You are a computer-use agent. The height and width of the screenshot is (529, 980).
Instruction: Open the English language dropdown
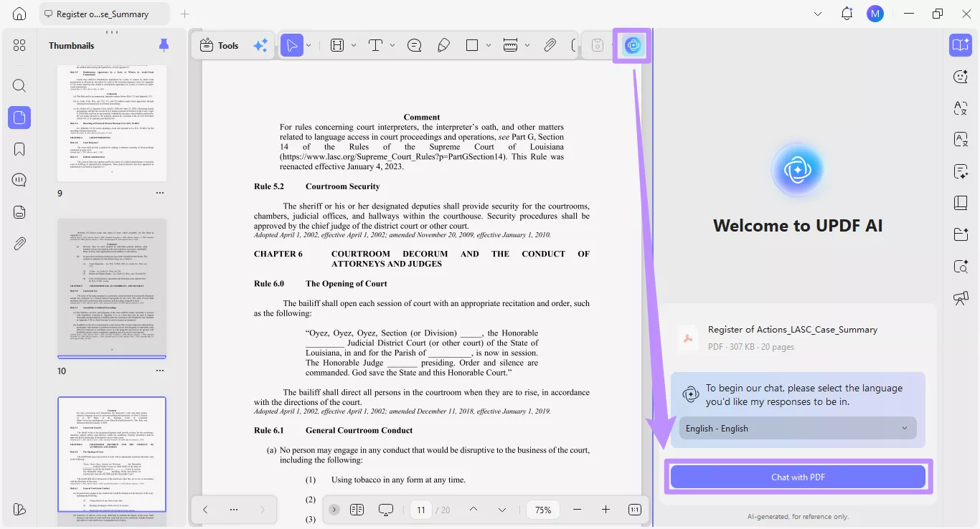pyautogui.click(x=797, y=428)
